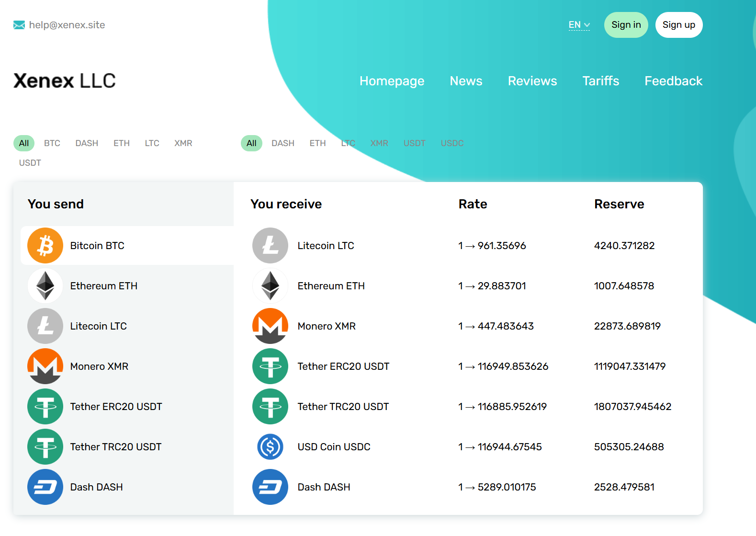
Task: Select the BTC send filter
Action: 52,143
